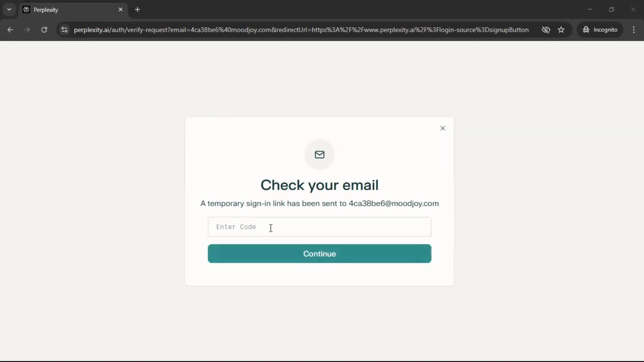Restore down the browser window
This screenshot has height=362, width=644.
click(611, 9)
